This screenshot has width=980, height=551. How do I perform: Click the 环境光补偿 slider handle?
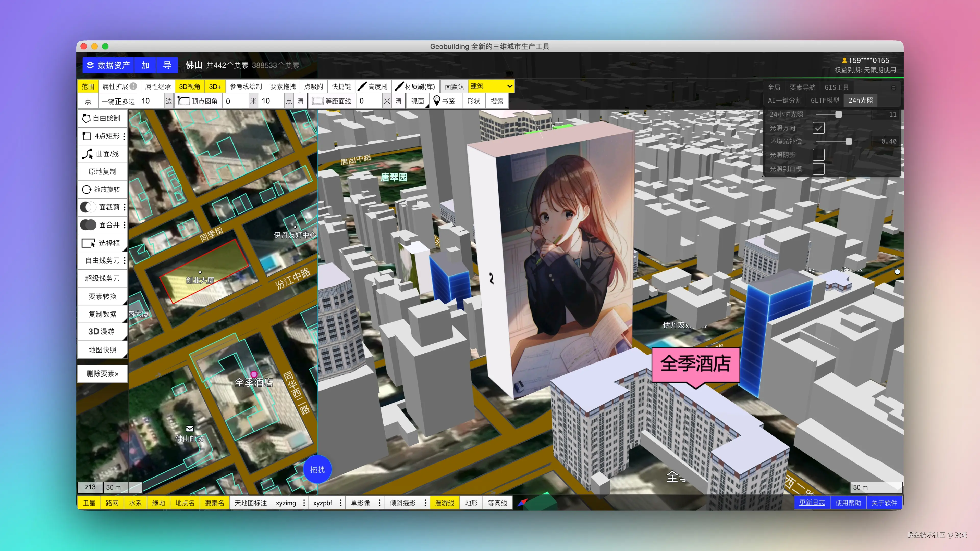pyautogui.click(x=849, y=141)
